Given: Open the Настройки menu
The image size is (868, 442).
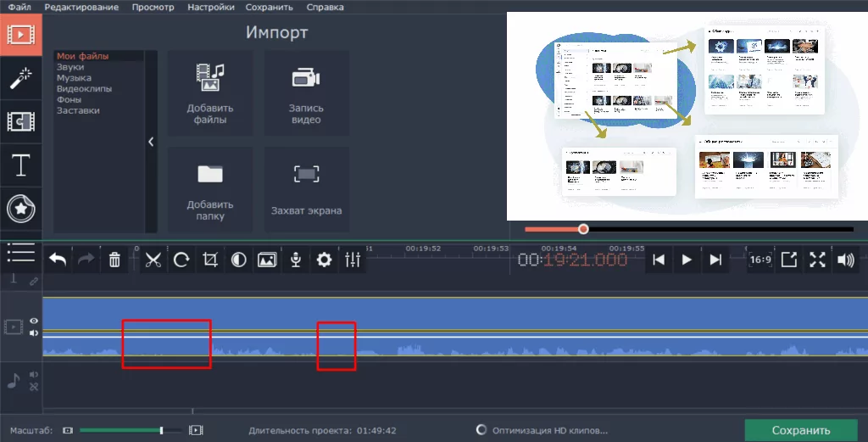Looking at the screenshot, I should (x=211, y=7).
